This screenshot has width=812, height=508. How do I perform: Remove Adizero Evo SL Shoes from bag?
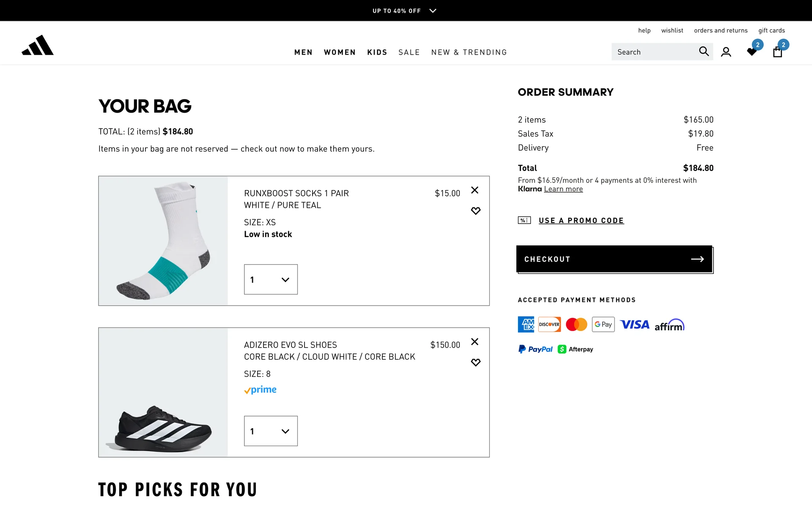475,342
